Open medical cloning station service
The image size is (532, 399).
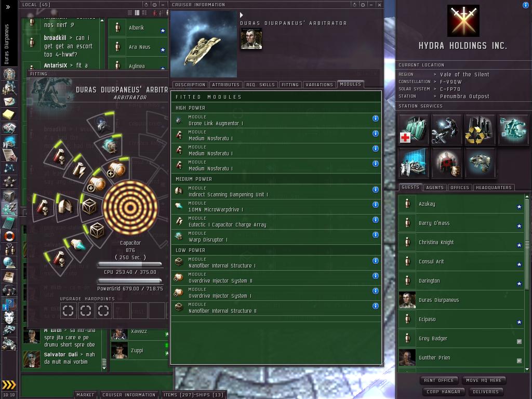pos(413,129)
